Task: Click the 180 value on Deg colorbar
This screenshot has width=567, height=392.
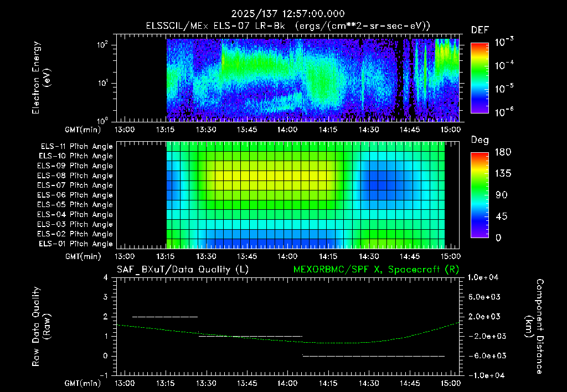Action: (503, 152)
